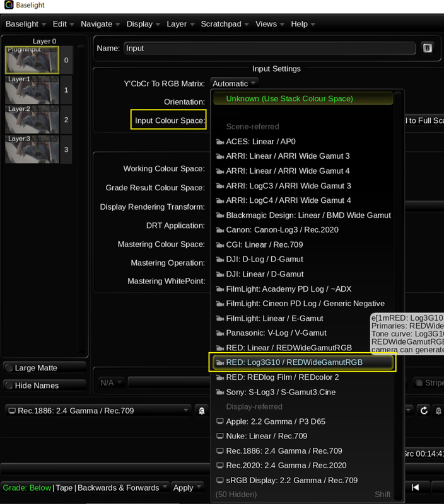Choose Apple: 2.2 Gamma / P3 D65
The image size is (444, 504).
(x=303, y=421)
